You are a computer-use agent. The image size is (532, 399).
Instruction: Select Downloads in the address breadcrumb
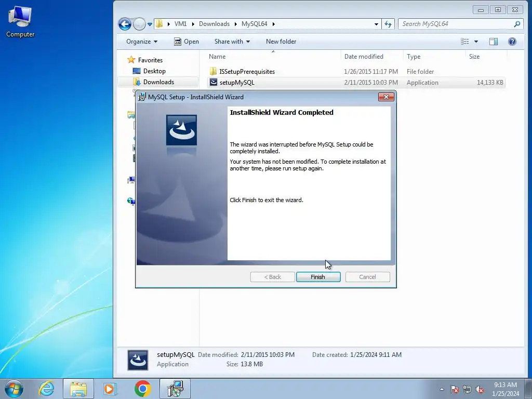point(214,24)
